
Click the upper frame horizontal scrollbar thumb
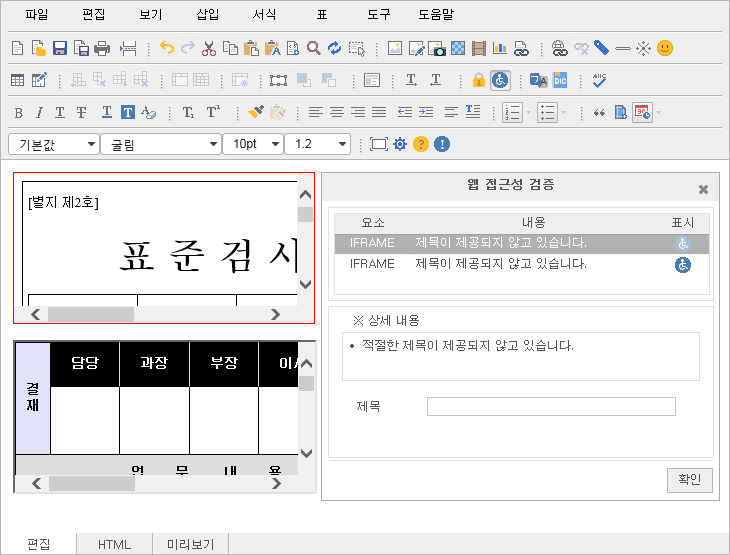91,314
